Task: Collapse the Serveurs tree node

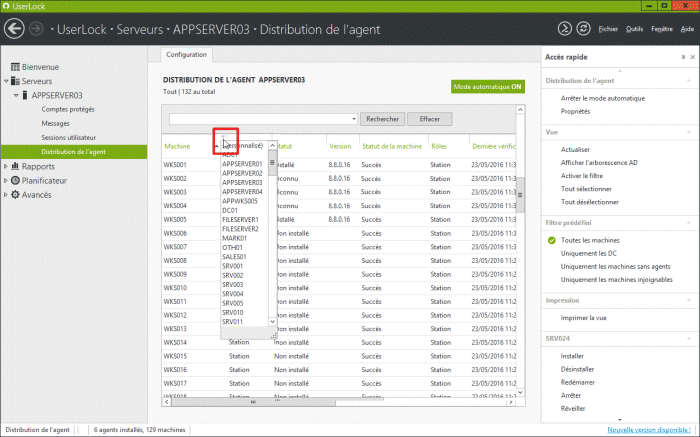Action: (x=6, y=81)
